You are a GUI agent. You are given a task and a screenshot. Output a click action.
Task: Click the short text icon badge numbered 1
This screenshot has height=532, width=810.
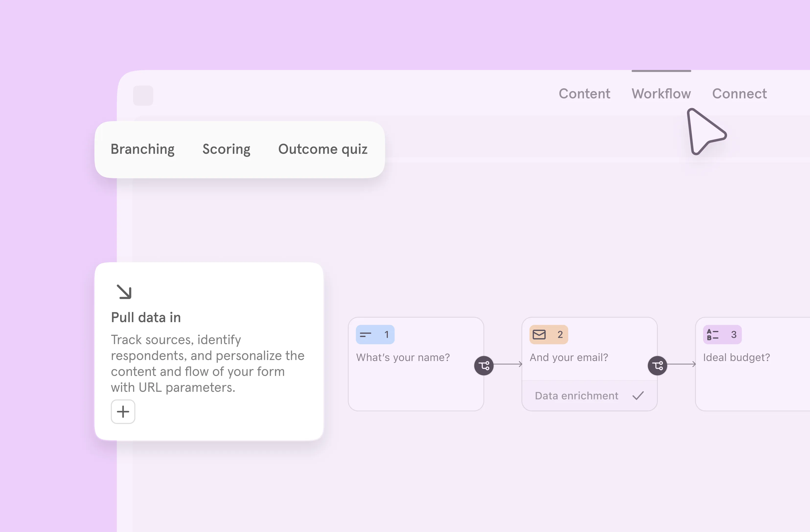point(375,335)
